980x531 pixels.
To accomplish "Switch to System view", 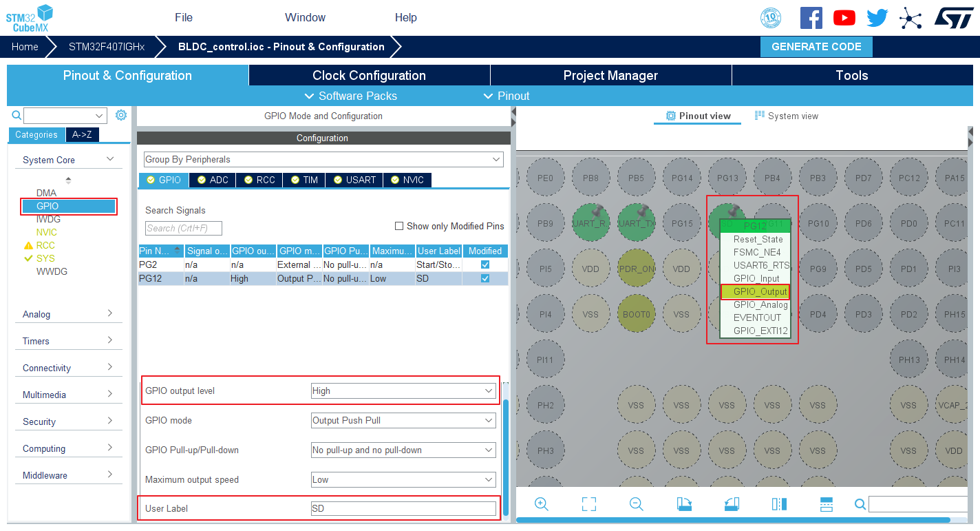I will click(787, 116).
